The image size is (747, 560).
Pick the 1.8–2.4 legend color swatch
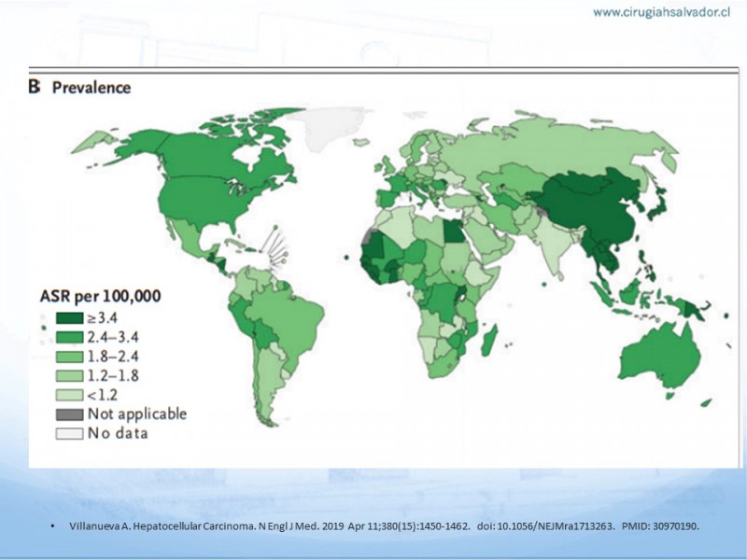click(x=69, y=357)
